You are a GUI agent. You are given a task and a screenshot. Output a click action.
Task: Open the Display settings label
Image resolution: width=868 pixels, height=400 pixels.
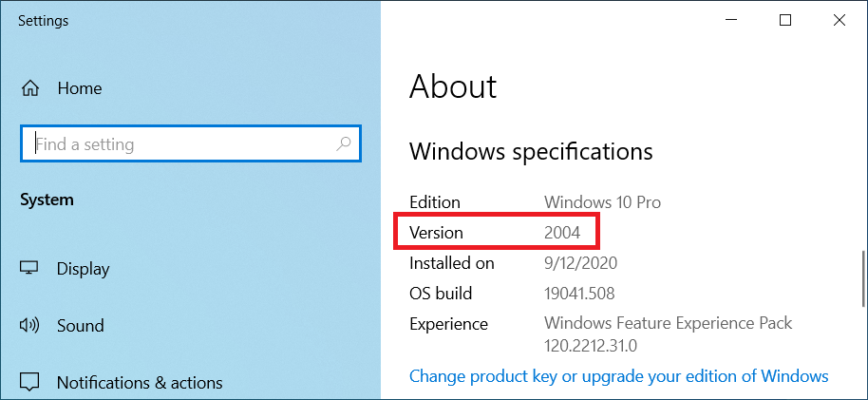point(83,269)
